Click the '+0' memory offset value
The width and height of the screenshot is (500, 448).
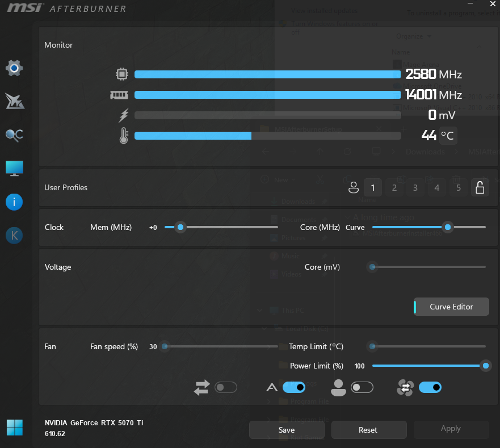153,228
